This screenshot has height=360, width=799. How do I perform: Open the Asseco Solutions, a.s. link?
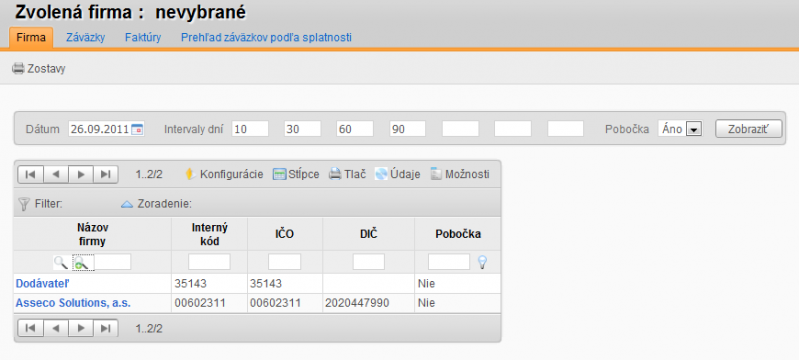[x=73, y=303]
